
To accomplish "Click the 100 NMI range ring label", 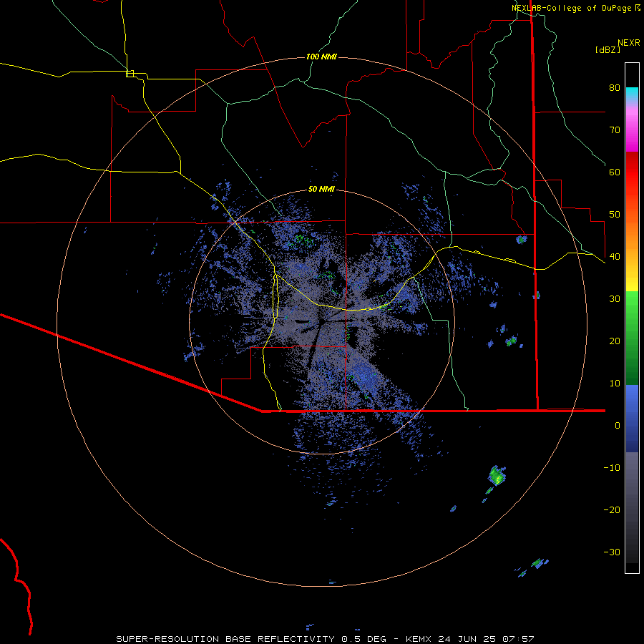I will (321, 57).
